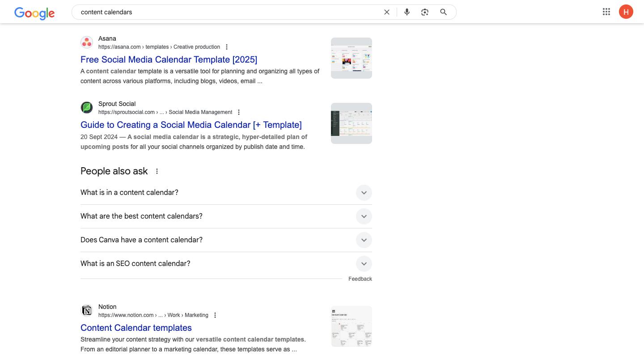Screen dimensions: 644x363
Task: Click the 'Sprout Social' site name text
Action: click(x=117, y=104)
